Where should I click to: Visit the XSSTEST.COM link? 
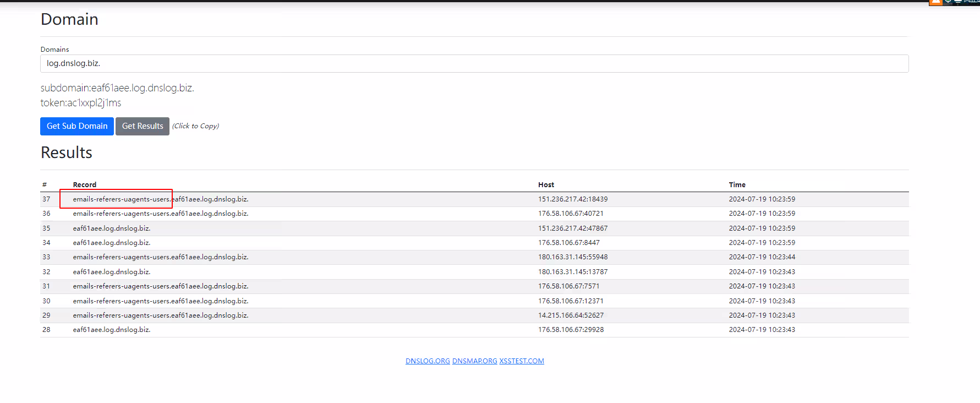pos(521,361)
